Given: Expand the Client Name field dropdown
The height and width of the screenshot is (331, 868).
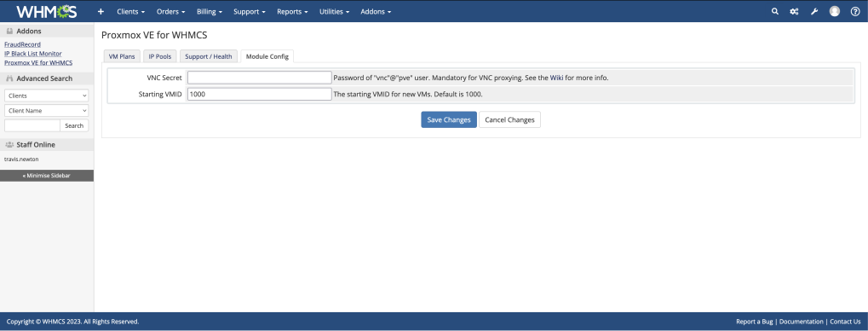Looking at the screenshot, I should point(47,110).
